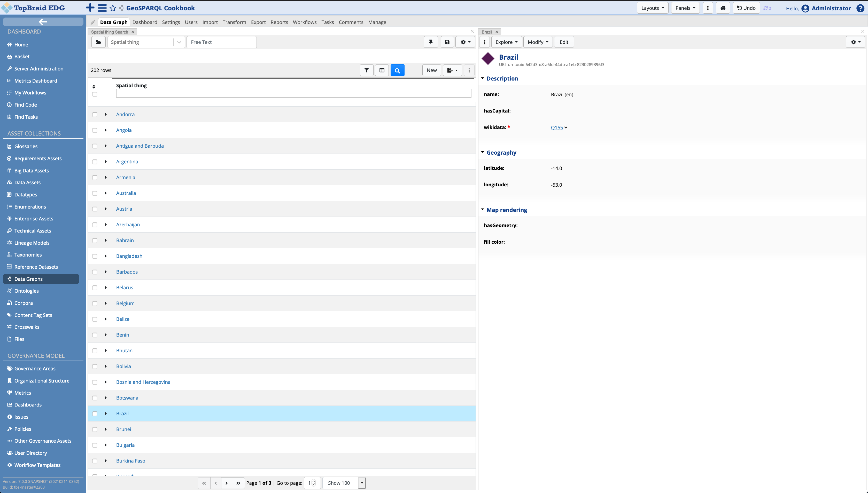Click the Q155 wikidata link for Brazil

pyautogui.click(x=557, y=127)
